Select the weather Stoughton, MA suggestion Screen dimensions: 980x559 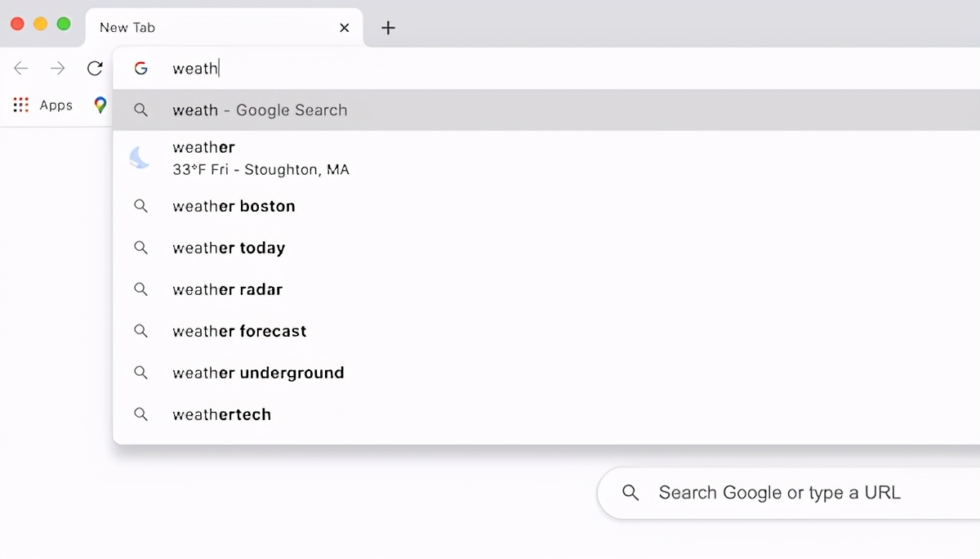coord(261,159)
